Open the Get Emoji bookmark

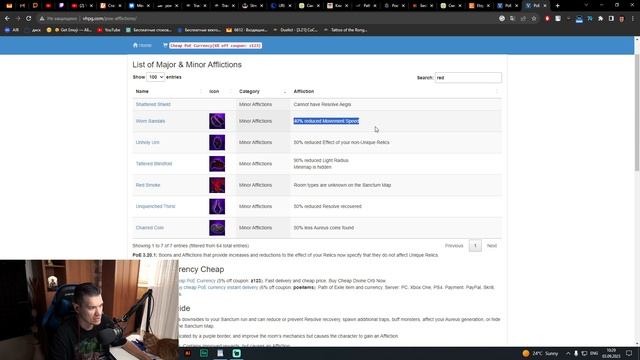[x=73, y=30]
